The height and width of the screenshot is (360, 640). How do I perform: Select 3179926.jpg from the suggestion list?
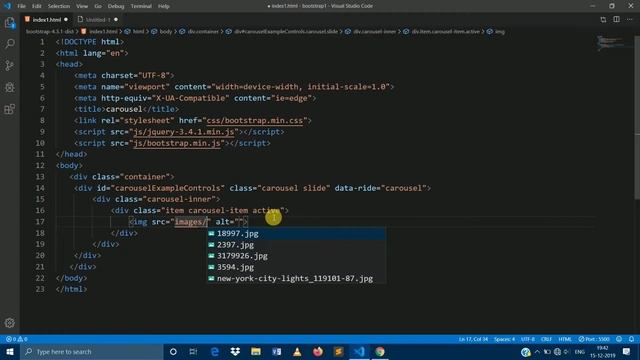(x=296, y=256)
